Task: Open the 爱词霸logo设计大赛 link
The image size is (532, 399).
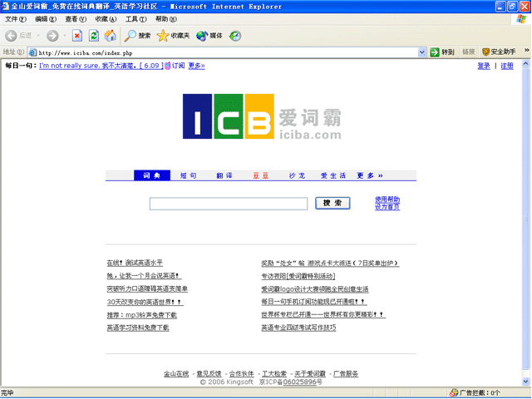Action: (x=315, y=289)
